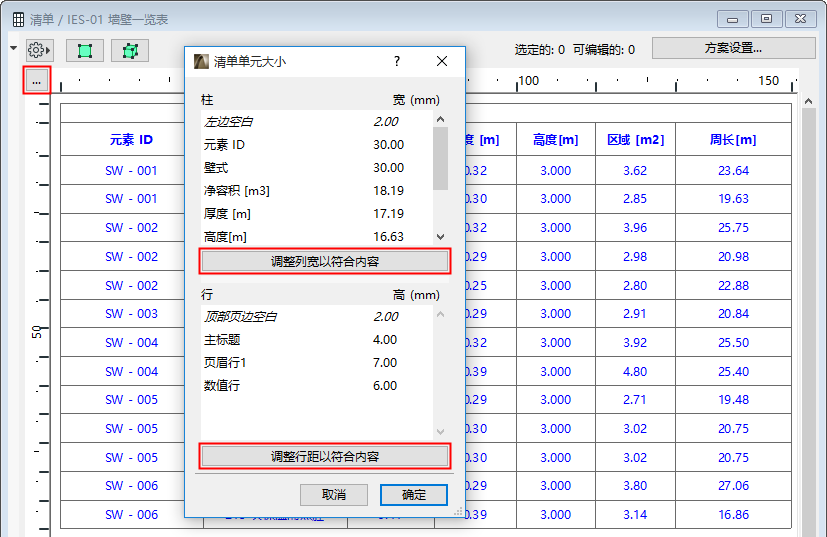Select the 主标题 row height entry
827x537 pixels.
tap(317, 340)
